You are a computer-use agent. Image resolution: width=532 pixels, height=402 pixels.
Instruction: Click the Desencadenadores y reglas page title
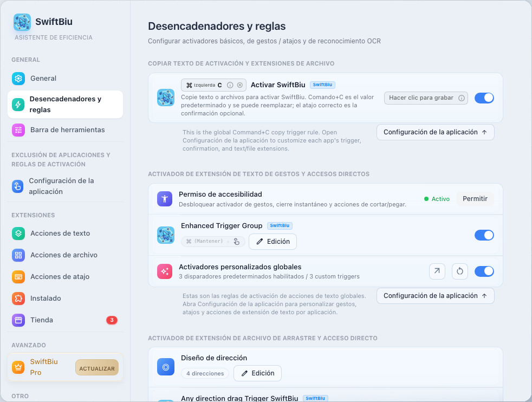(x=217, y=27)
